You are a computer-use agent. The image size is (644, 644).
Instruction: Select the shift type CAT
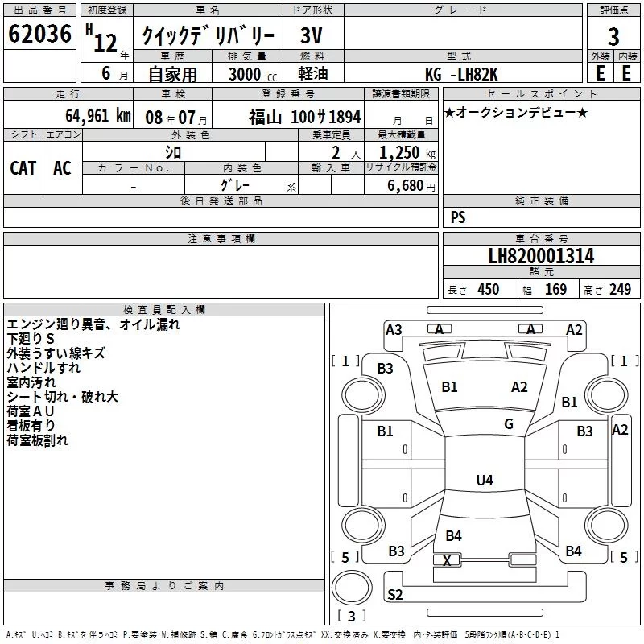[x=23, y=168]
